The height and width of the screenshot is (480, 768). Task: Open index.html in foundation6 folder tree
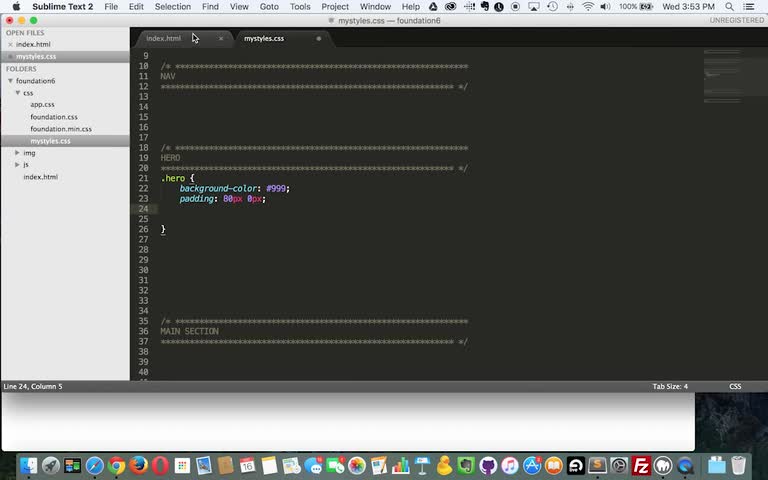pos(41,177)
